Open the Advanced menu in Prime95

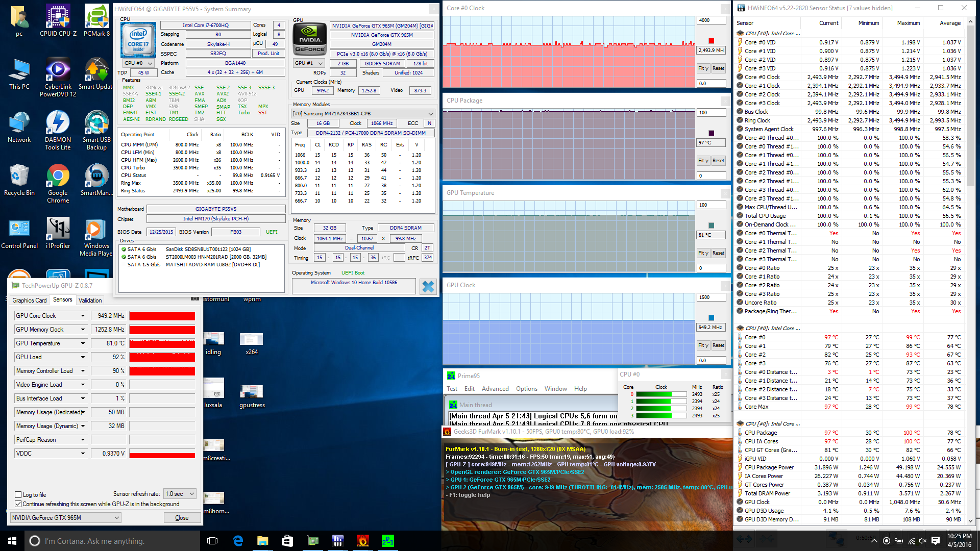tap(495, 389)
